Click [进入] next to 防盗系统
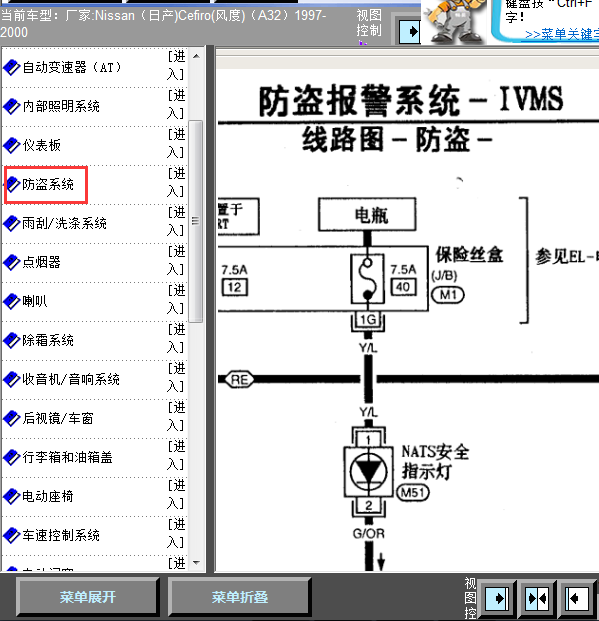 coord(176,183)
